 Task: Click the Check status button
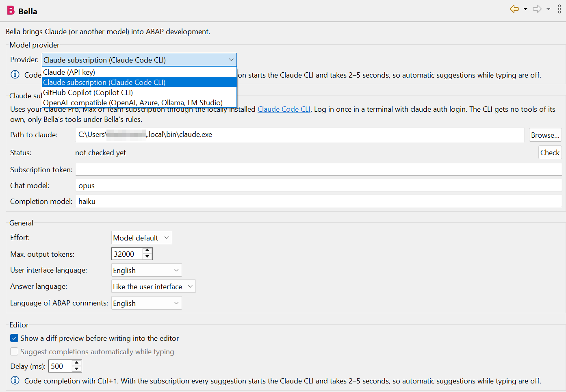pos(550,152)
